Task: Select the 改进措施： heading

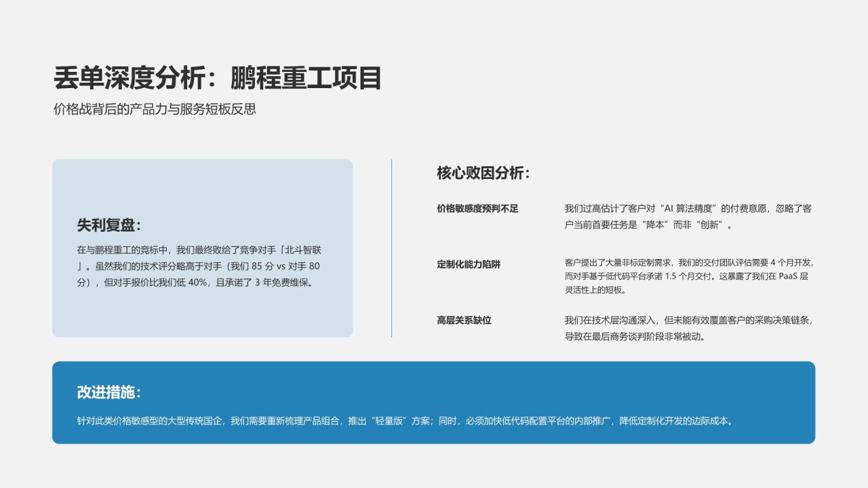Action: coord(108,392)
